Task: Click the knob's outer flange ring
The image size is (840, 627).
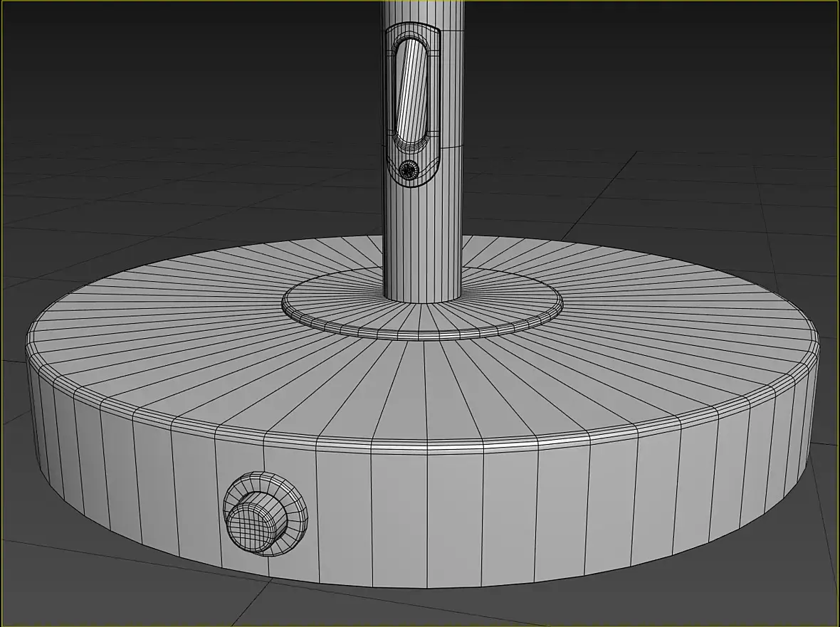Action: [x=296, y=495]
